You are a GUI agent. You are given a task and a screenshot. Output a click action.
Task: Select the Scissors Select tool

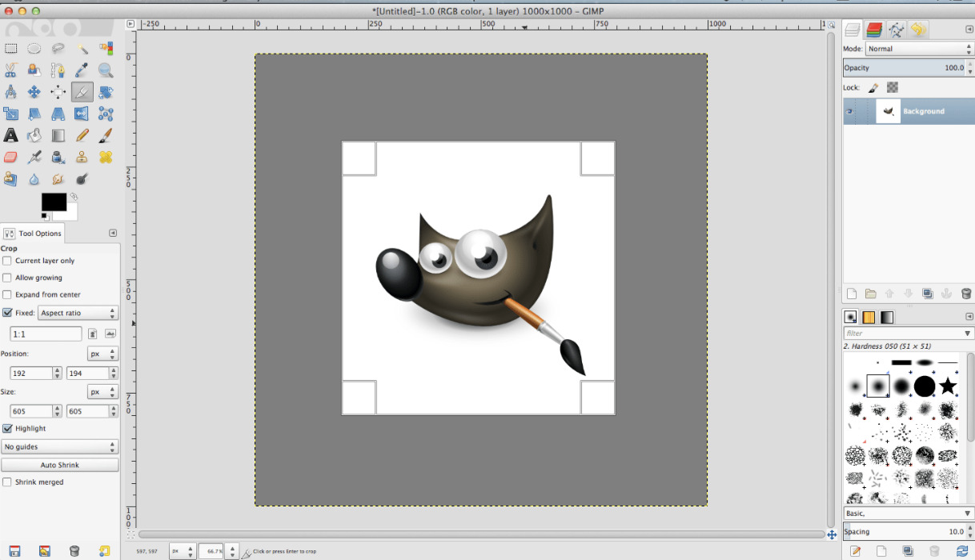[x=11, y=70]
